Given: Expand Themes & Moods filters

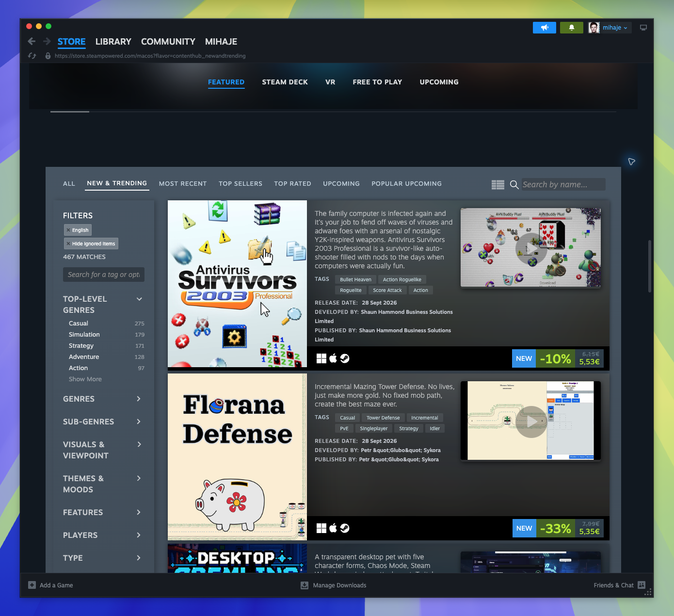Looking at the screenshot, I should coord(139,478).
